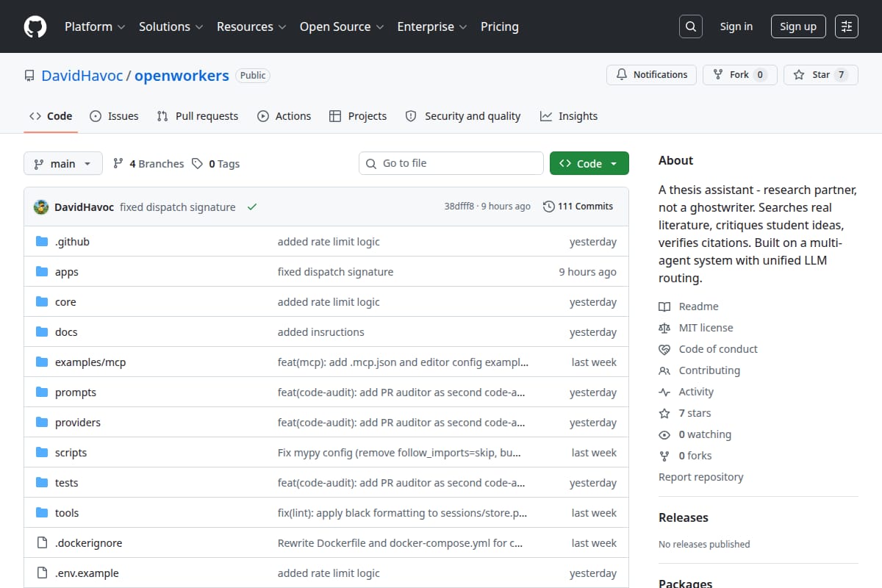Expand the Enterprise menu in header
Viewport: 882px width, 588px height.
(x=432, y=26)
